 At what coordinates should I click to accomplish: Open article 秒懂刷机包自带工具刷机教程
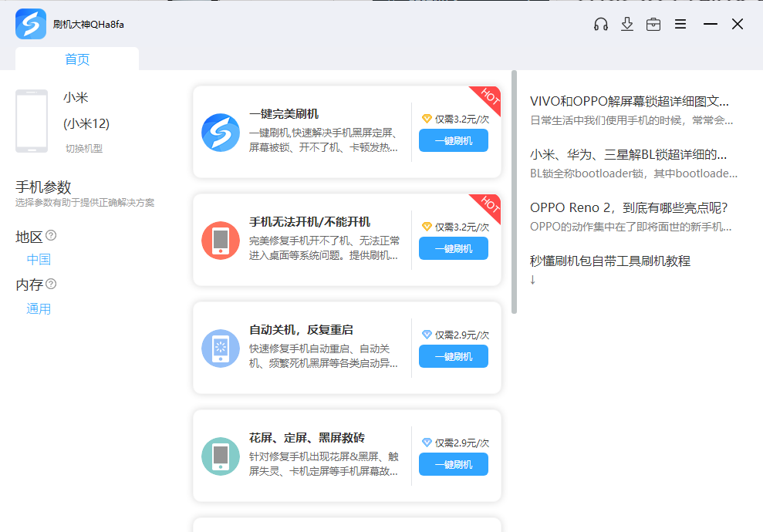[x=610, y=261]
